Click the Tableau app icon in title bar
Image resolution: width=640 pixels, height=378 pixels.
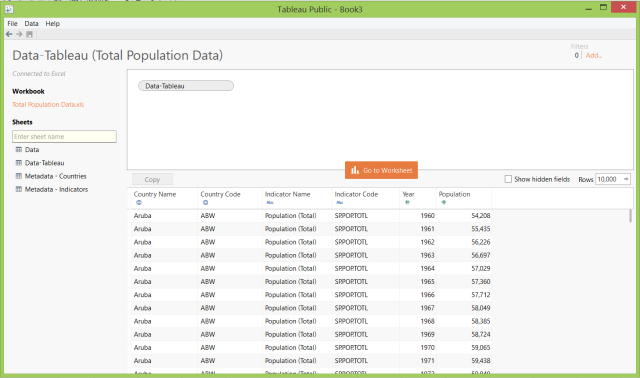(9, 9)
